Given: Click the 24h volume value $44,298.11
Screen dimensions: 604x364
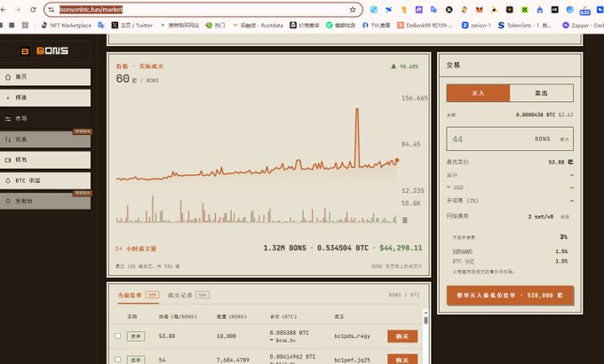Looking at the screenshot, I should (x=401, y=248).
